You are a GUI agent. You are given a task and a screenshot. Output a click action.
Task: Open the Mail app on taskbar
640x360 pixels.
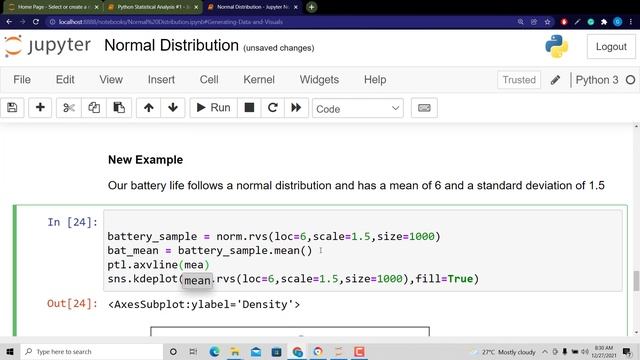click(x=256, y=351)
